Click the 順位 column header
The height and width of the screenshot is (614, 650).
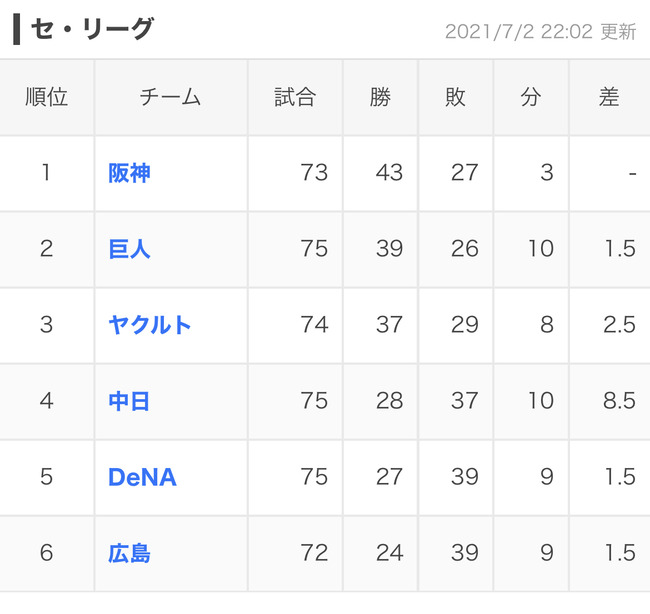click(x=46, y=97)
